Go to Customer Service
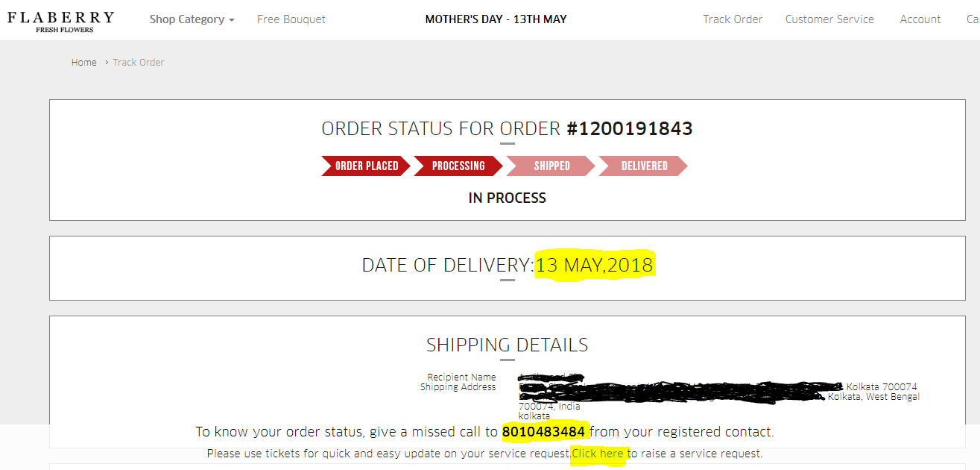Image resolution: width=980 pixels, height=470 pixels. [829, 19]
